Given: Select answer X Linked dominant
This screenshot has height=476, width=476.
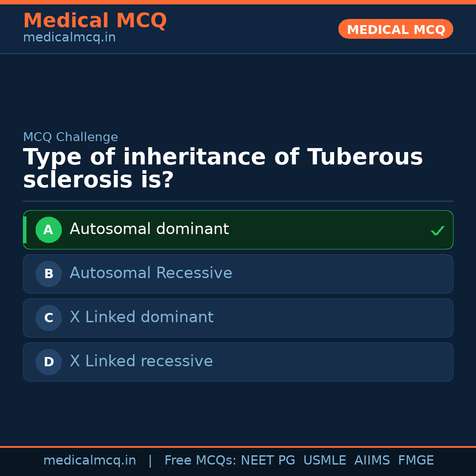Looking at the screenshot, I should [141, 317].
